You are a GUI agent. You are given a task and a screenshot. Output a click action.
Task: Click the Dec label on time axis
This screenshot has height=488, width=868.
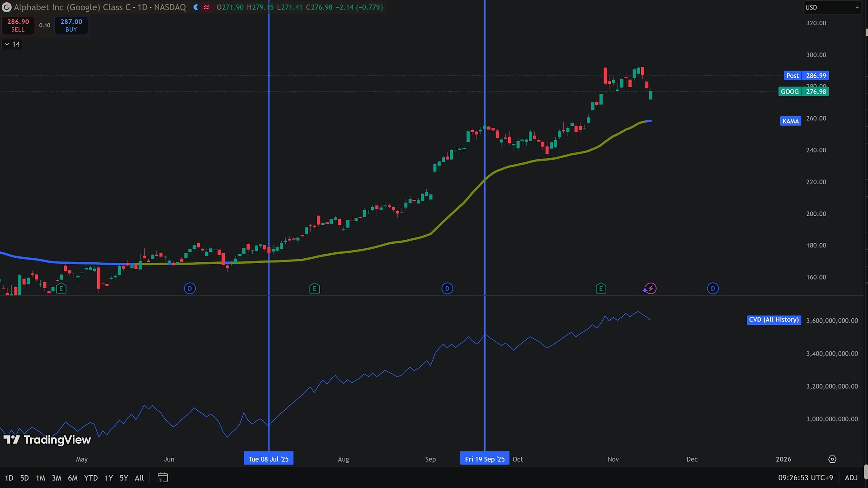(x=692, y=459)
